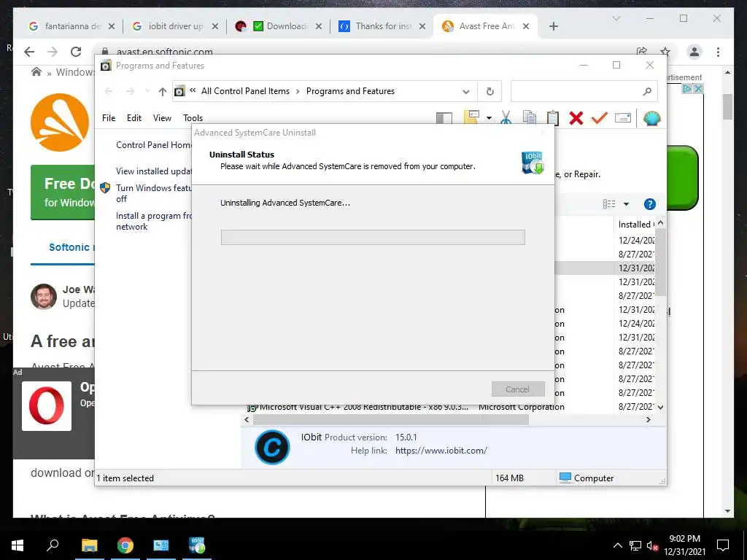Open folder options dropdown arrow in toolbar

(x=489, y=118)
